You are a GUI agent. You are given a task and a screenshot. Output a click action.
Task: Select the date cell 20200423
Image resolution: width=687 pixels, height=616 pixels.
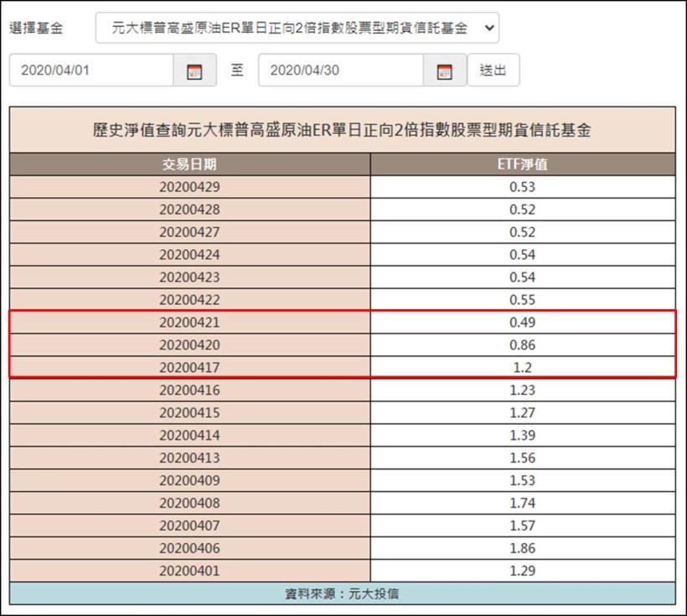(189, 277)
